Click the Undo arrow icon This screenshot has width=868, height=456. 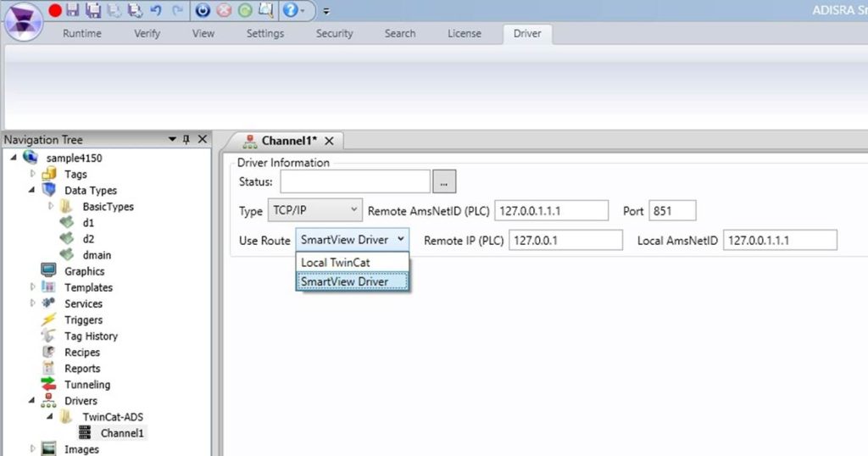point(156,10)
